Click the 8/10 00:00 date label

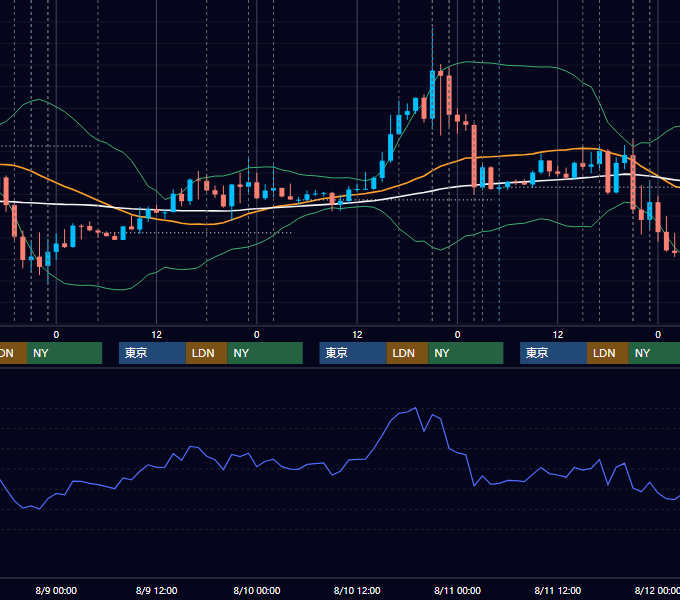257,590
